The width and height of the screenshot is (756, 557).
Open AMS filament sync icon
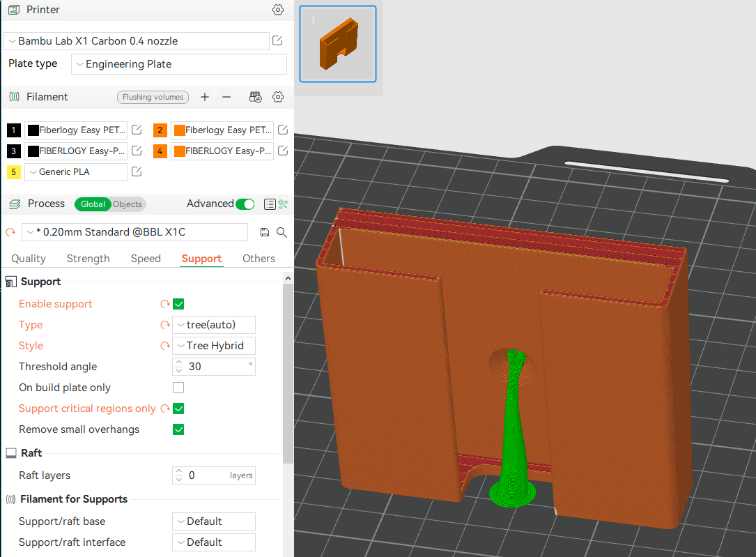(256, 97)
